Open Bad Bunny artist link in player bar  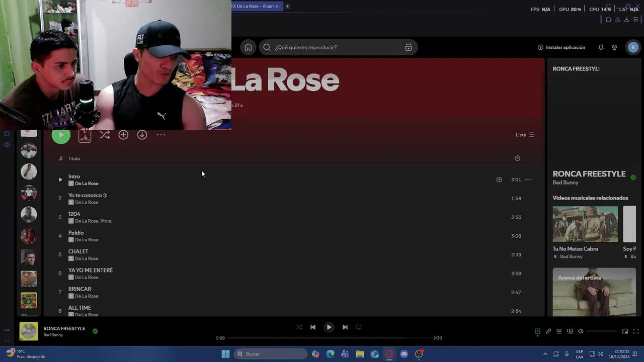point(53,335)
